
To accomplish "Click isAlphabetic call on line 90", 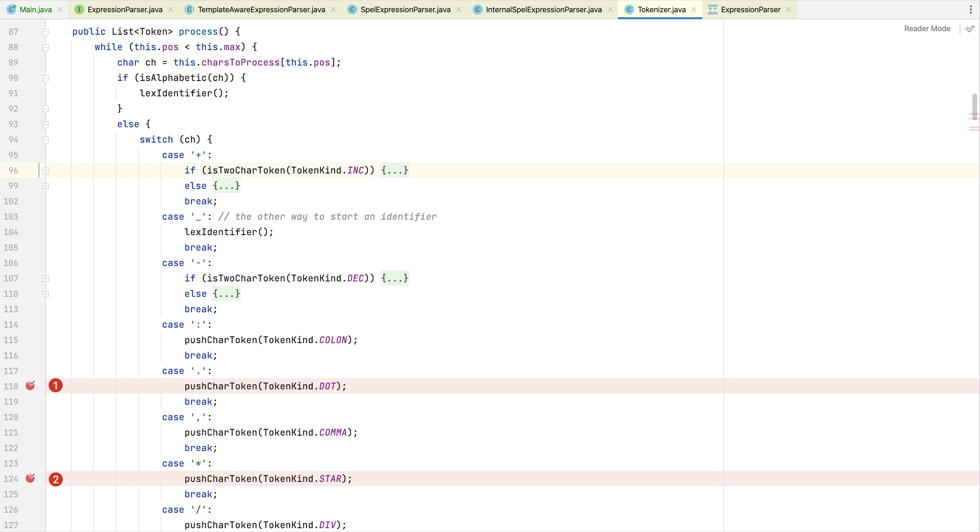I will tap(173, 78).
